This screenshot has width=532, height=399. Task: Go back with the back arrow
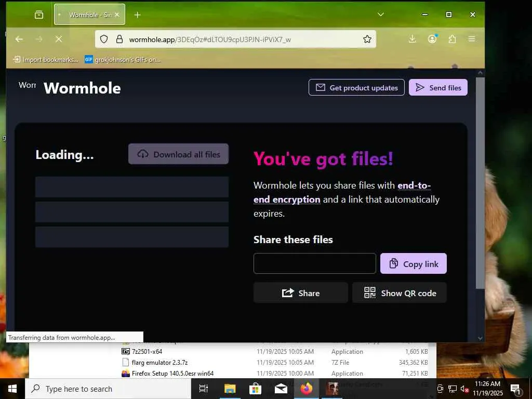(19, 39)
